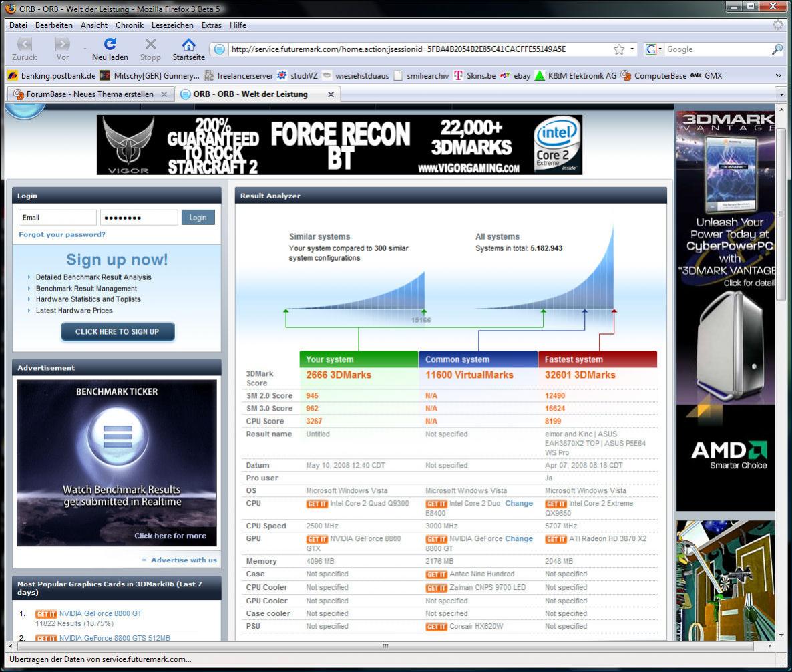Click the Fastest system header
The height and width of the screenshot is (672, 792).
[x=598, y=360]
